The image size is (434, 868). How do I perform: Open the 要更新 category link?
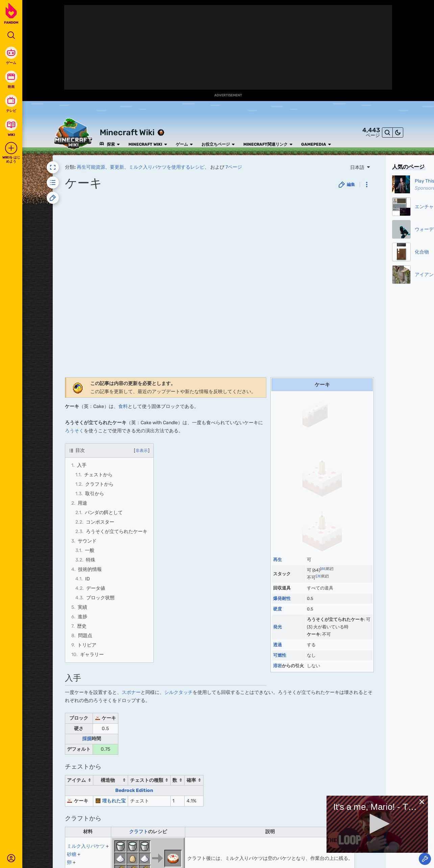click(117, 167)
